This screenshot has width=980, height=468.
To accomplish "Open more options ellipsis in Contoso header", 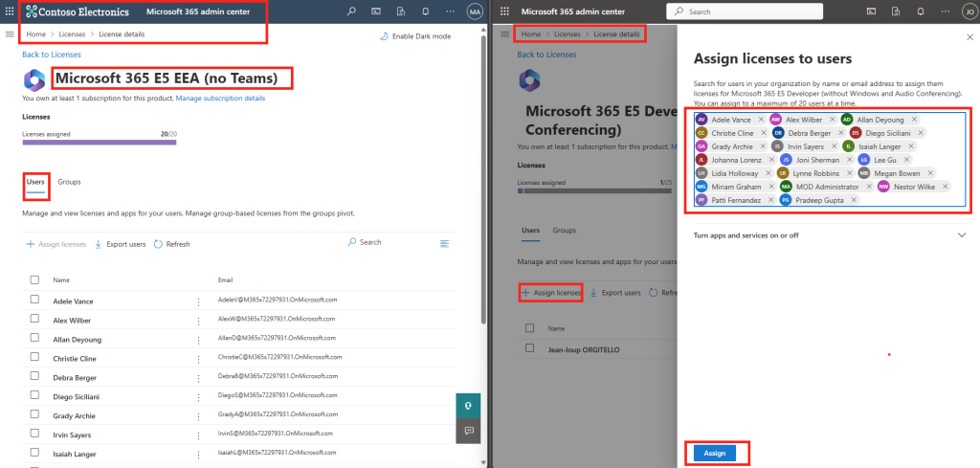I will (451, 11).
